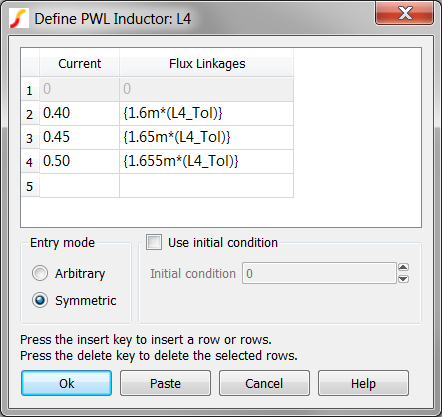Click the Paste button
Viewport: 442px width, 417px height.
click(x=165, y=383)
